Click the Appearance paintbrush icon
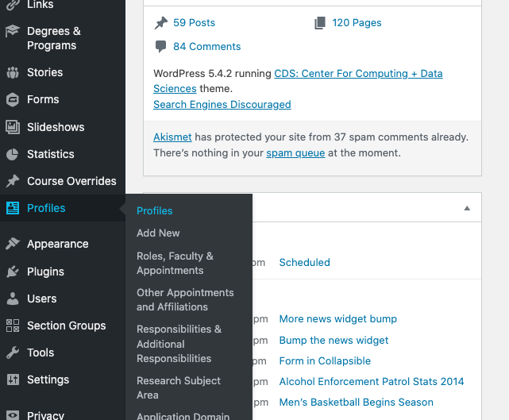The width and height of the screenshot is (509, 420). point(13,244)
